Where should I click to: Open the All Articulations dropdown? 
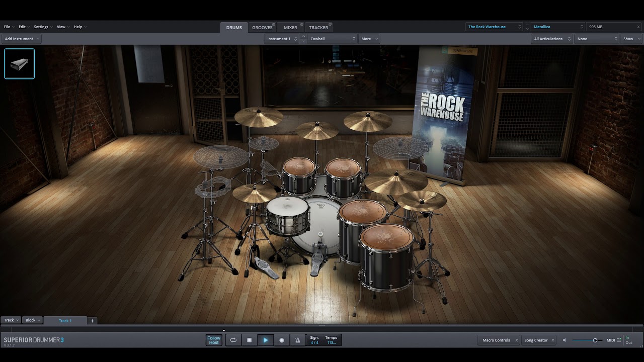(x=552, y=39)
